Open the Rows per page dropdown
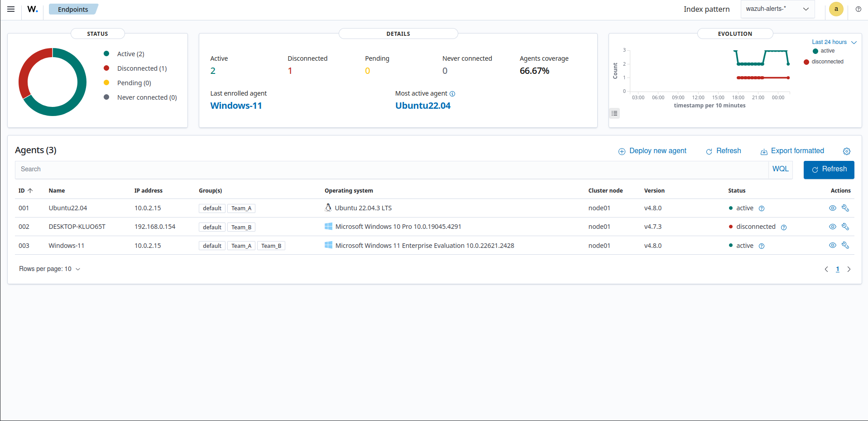Viewport: 868px width, 421px height. point(50,269)
